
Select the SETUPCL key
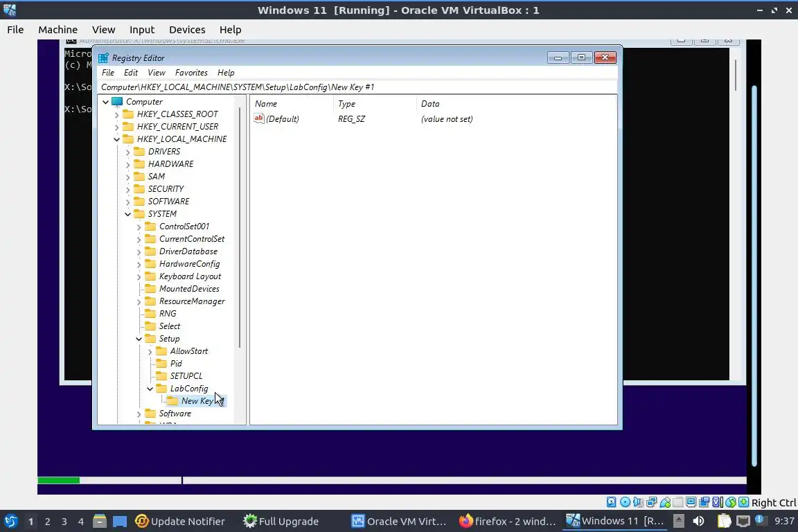click(x=186, y=376)
